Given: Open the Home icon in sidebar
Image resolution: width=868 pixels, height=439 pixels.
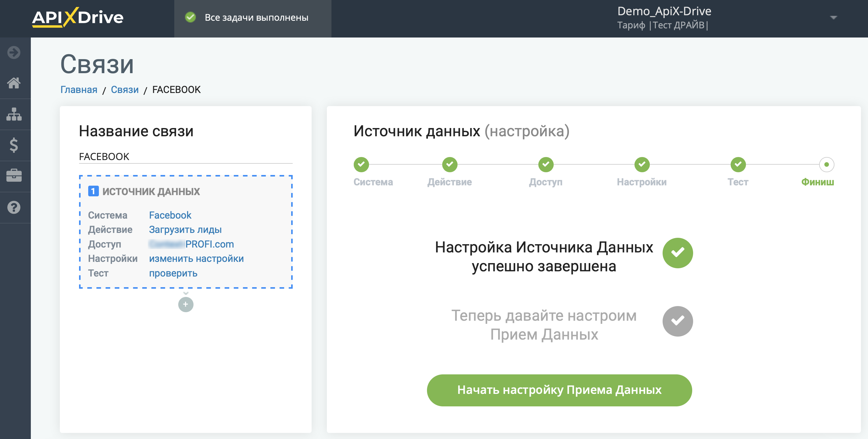Looking at the screenshot, I should pyautogui.click(x=14, y=83).
